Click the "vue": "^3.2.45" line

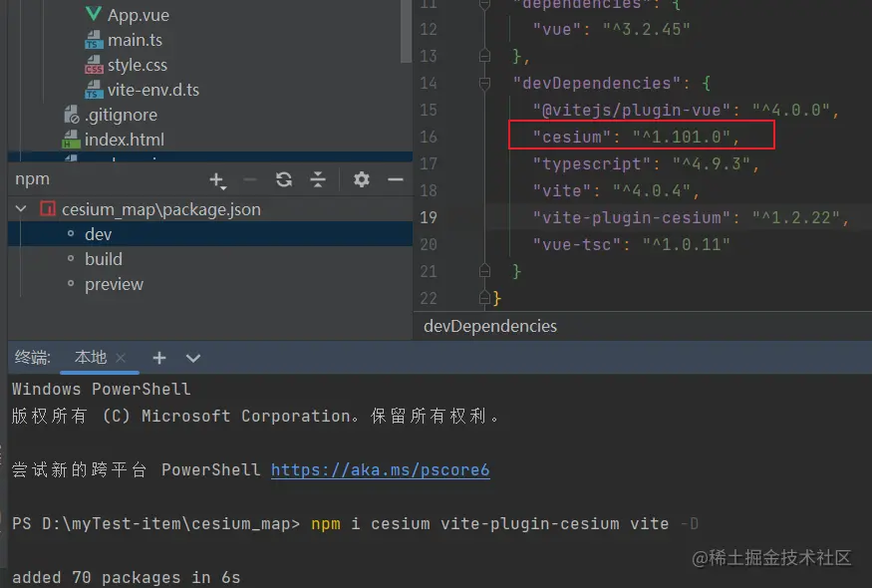coord(611,29)
